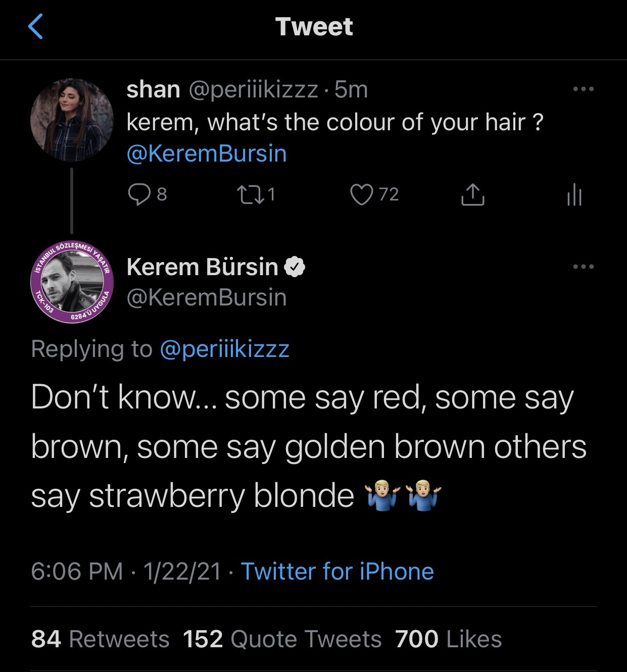View analytics bars icon on shan's tweet

[574, 194]
